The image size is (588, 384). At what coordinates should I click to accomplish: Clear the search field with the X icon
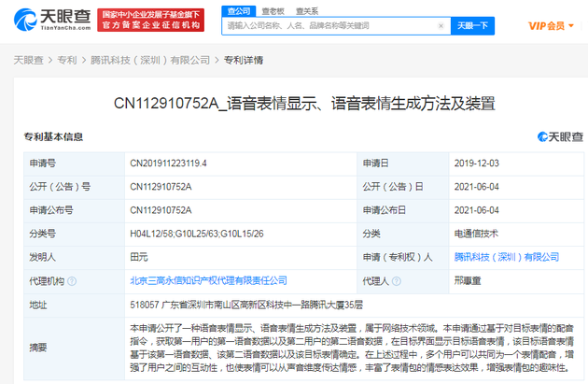coord(441,26)
